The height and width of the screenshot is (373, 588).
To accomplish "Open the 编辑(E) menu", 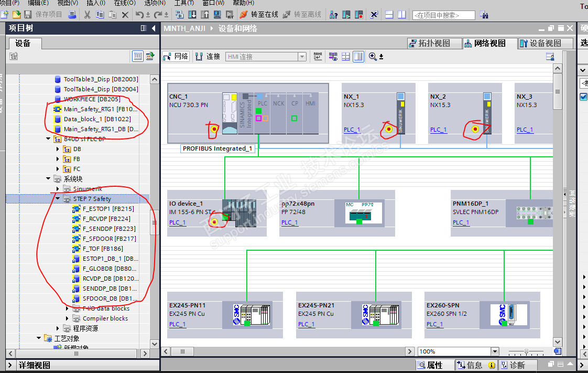I will 38,3.
